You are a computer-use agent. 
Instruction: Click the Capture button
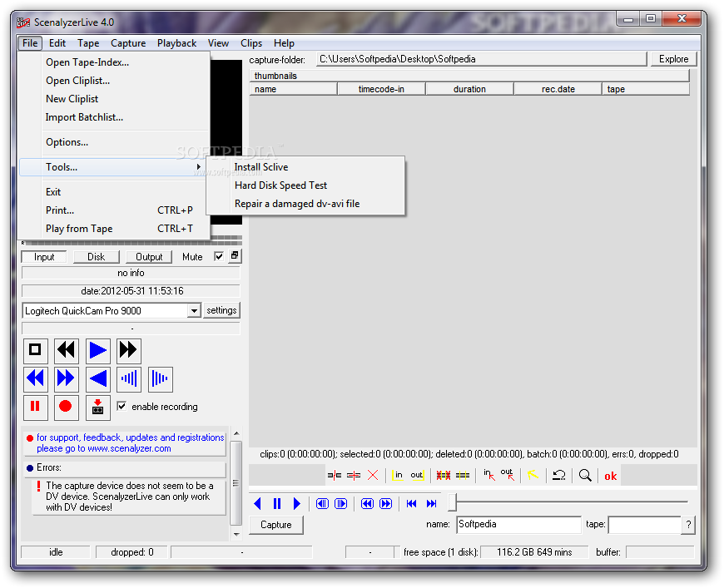tap(276, 525)
